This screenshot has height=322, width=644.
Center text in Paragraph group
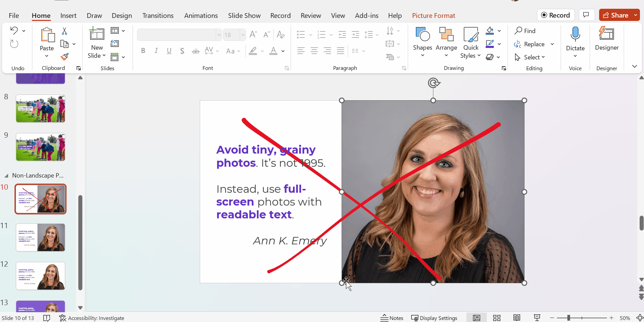[314, 51]
